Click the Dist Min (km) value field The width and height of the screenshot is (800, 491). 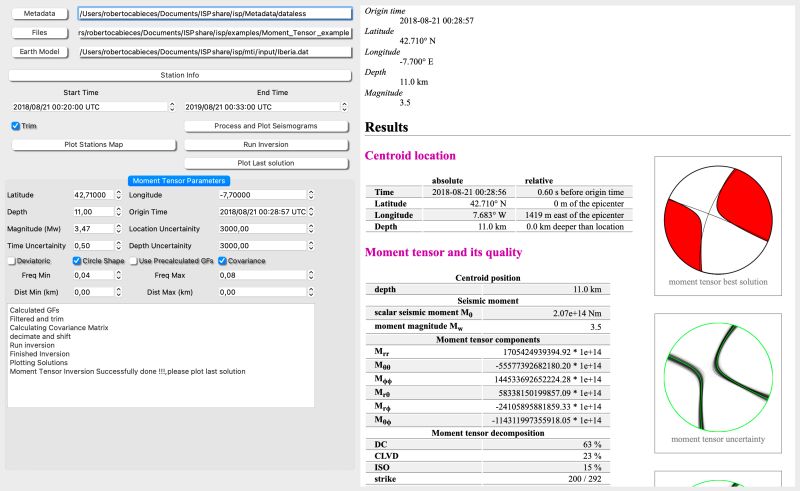click(x=93, y=292)
